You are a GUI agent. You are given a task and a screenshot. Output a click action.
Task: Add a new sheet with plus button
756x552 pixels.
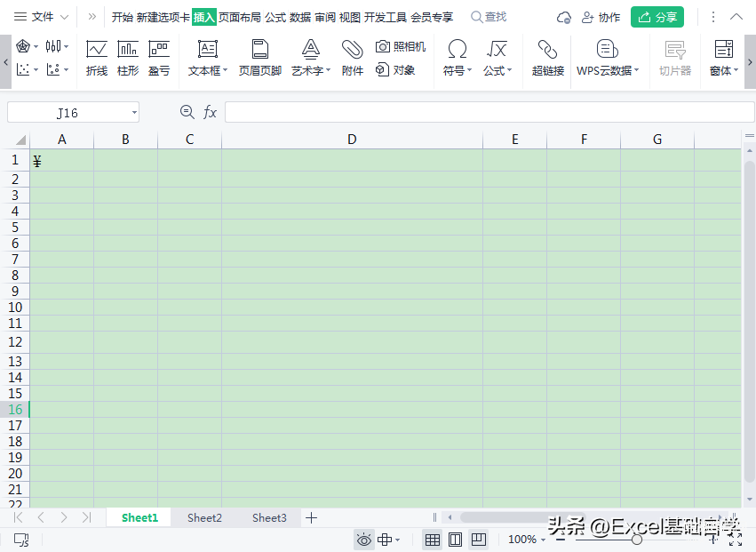point(312,517)
